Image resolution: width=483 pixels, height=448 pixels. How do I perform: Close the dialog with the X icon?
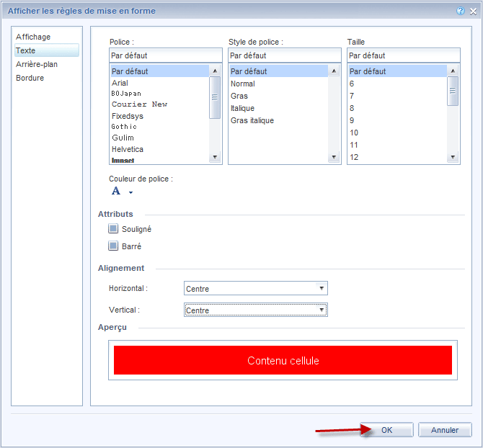pyautogui.click(x=473, y=12)
